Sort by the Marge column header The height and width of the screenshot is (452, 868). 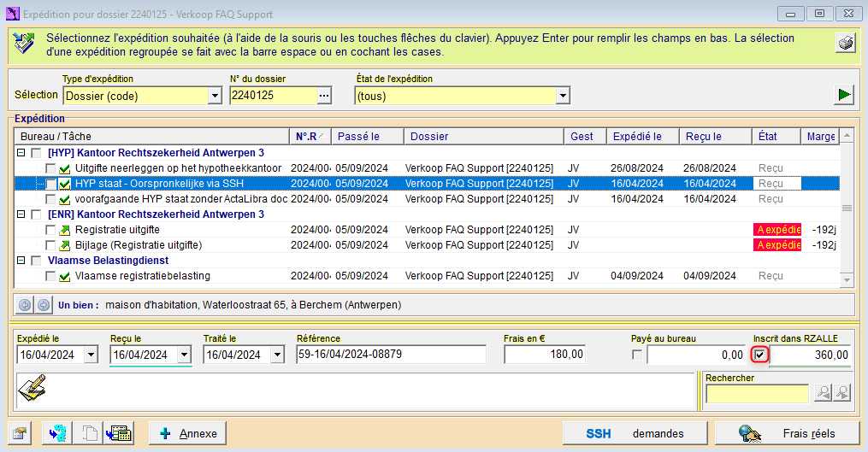(x=820, y=136)
